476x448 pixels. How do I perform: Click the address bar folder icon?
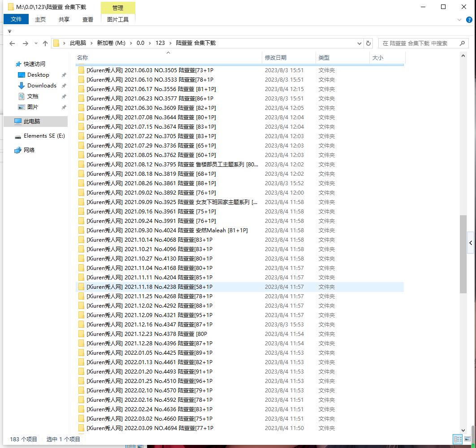(x=56, y=43)
